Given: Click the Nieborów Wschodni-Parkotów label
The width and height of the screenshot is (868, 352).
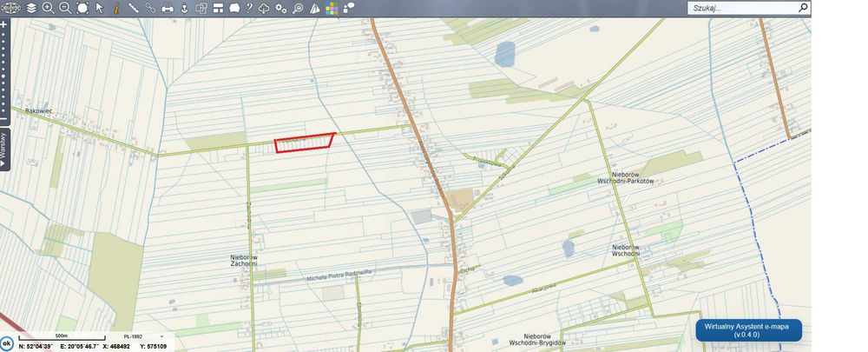Looking at the screenshot, I should (x=626, y=178).
